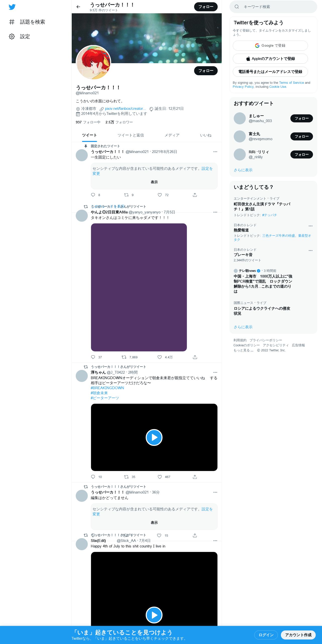Click ログイン in the bottom banner
The image size is (322, 644).
click(266, 635)
